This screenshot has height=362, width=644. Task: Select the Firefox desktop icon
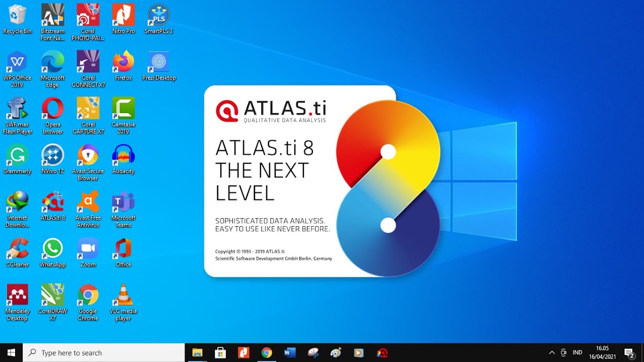[123, 66]
